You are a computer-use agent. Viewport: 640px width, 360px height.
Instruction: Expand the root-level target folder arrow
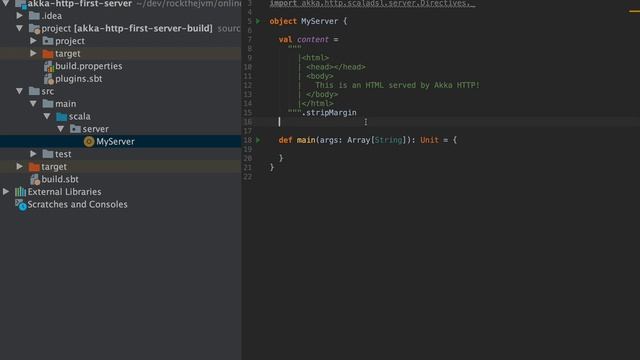(20, 167)
